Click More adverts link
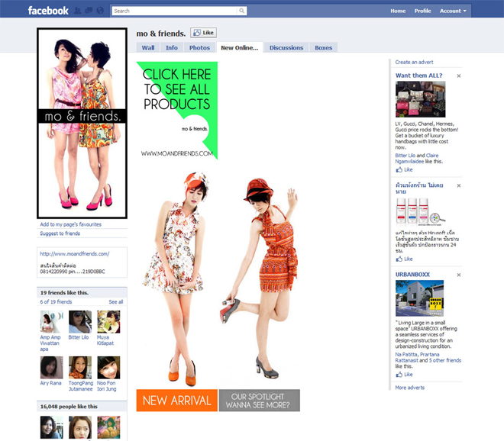Viewport: 504px width, 441px height. [x=410, y=388]
